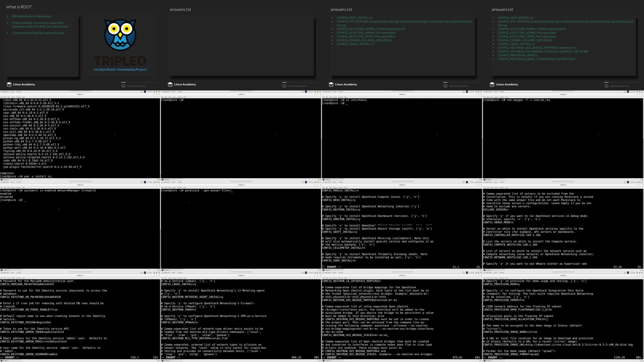Click the line CONFIG_MARIADB_PW=6b7843a08e144197
Image resolution: width=644 pixels, height=362 pixels.
coord(27,284)
